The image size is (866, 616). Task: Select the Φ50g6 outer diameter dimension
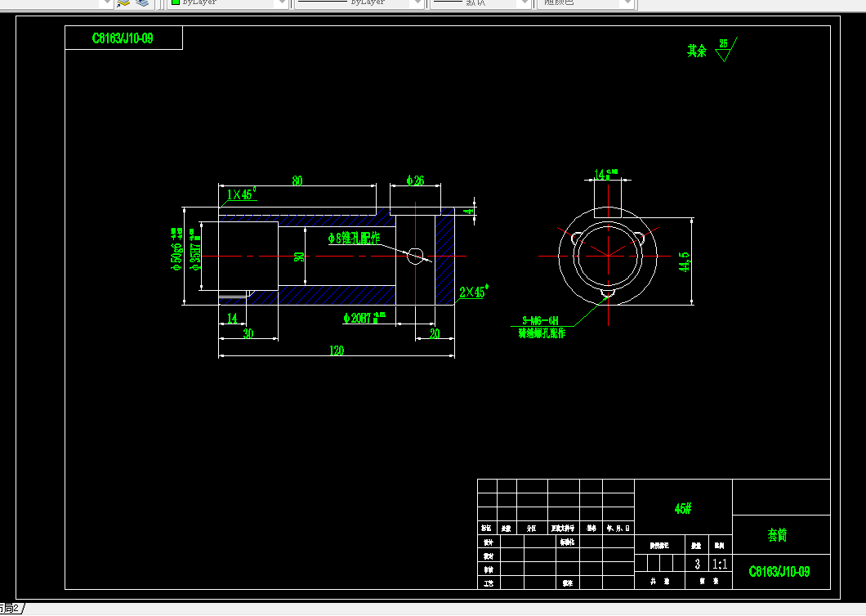[176, 249]
